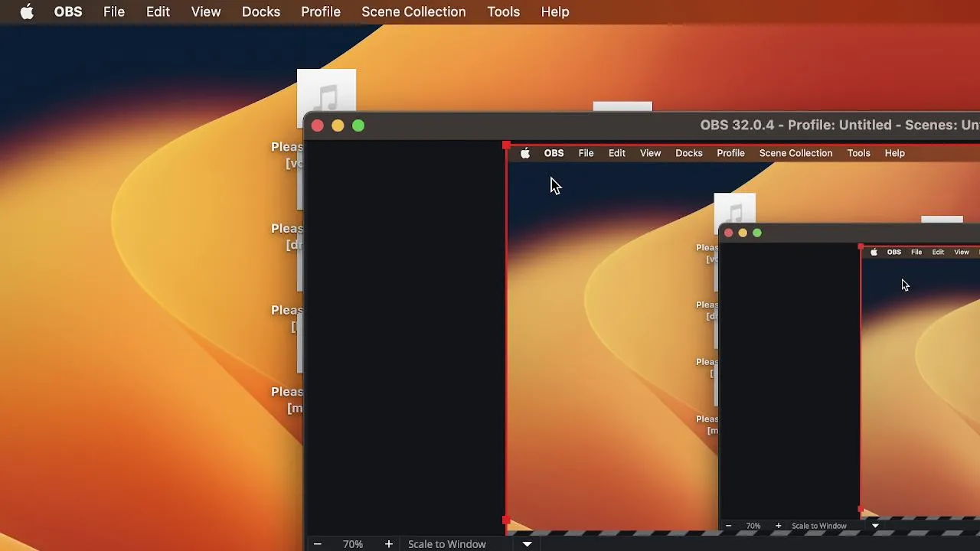Click the red top-left handle of the preview source
980x551 pixels.
(506, 145)
